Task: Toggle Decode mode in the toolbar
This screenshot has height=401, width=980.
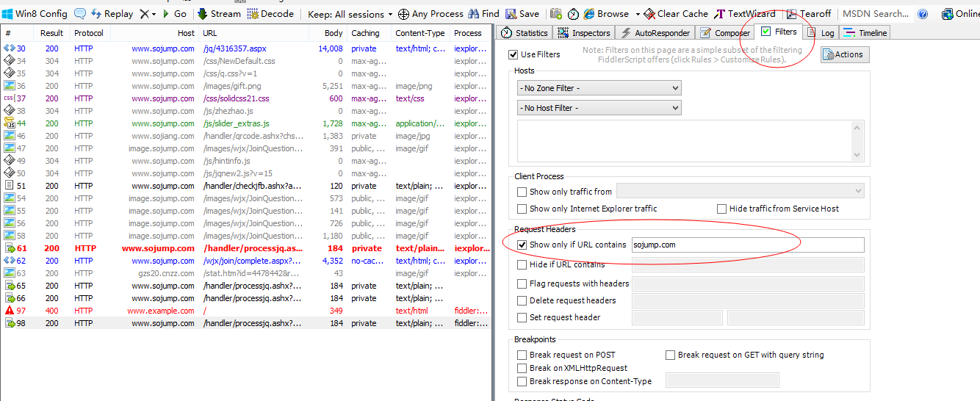Action: [270, 13]
